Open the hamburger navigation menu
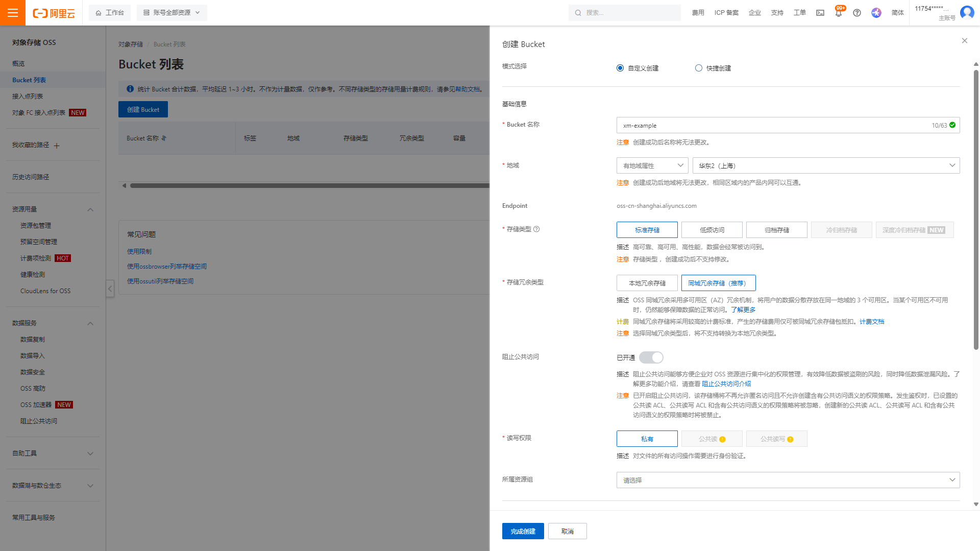Screen dimensions: 980x551 point(13,13)
